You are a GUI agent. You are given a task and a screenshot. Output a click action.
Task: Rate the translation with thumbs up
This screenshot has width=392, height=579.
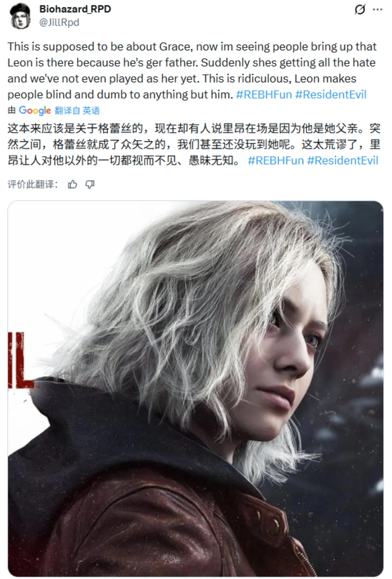click(72, 184)
